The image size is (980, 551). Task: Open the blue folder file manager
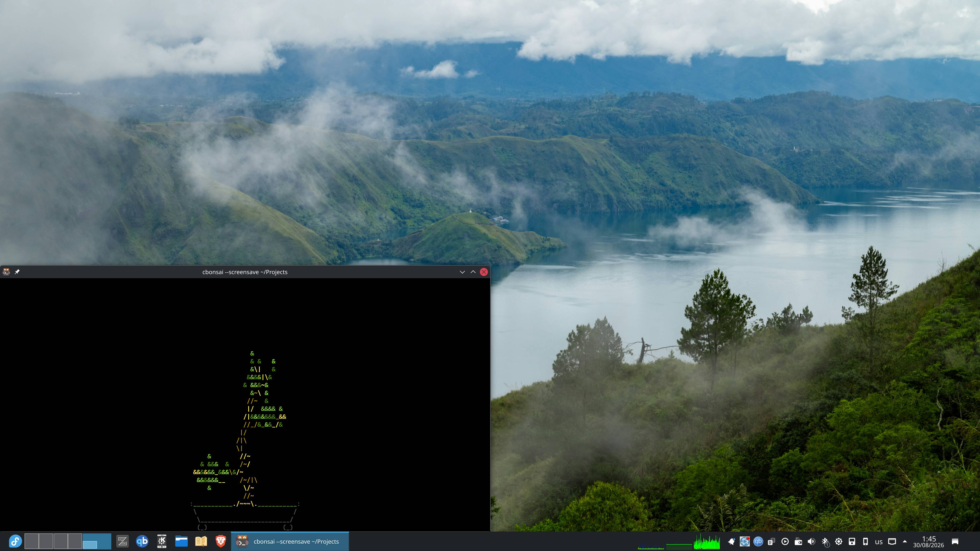pos(182,541)
